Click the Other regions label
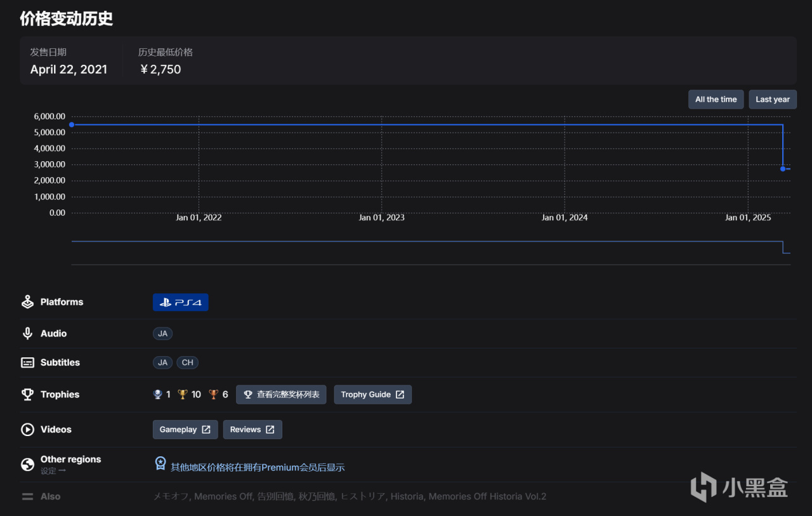The width and height of the screenshot is (812, 516). pos(70,460)
